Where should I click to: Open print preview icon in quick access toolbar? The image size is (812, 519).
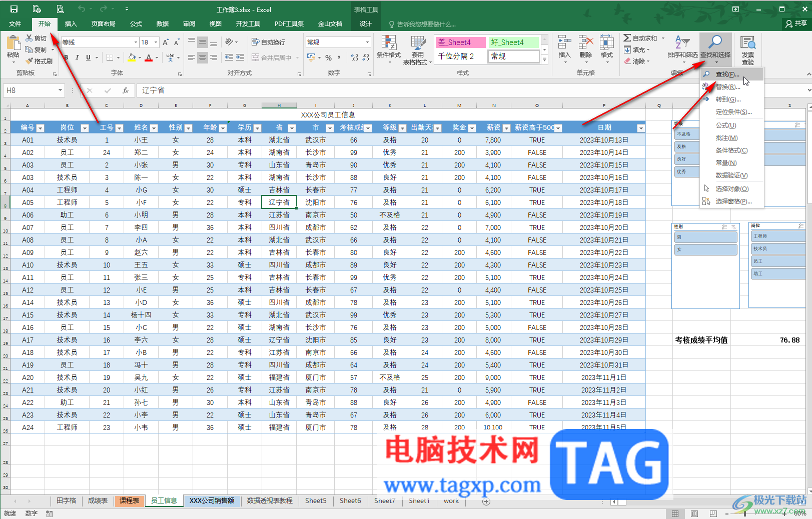click(60, 9)
